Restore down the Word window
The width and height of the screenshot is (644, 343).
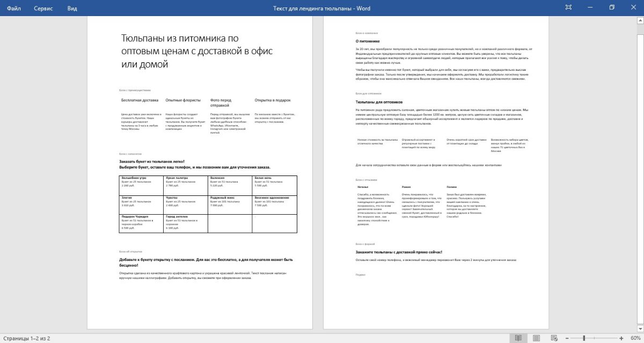click(611, 8)
